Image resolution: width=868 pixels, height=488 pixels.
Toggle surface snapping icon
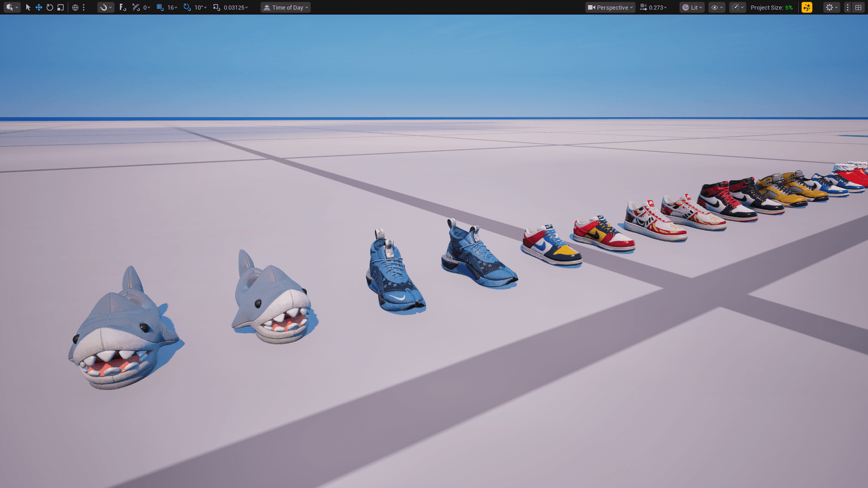click(123, 7)
